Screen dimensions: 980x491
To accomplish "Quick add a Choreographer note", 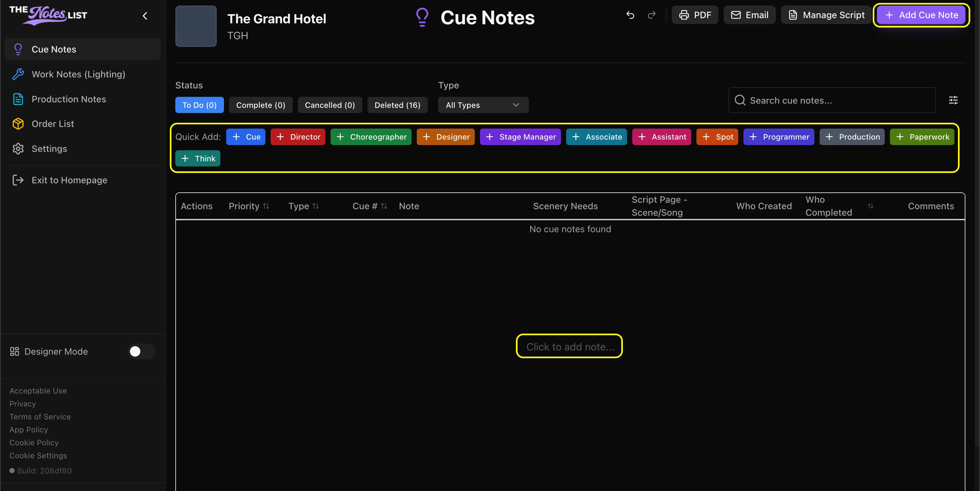I will coord(371,137).
